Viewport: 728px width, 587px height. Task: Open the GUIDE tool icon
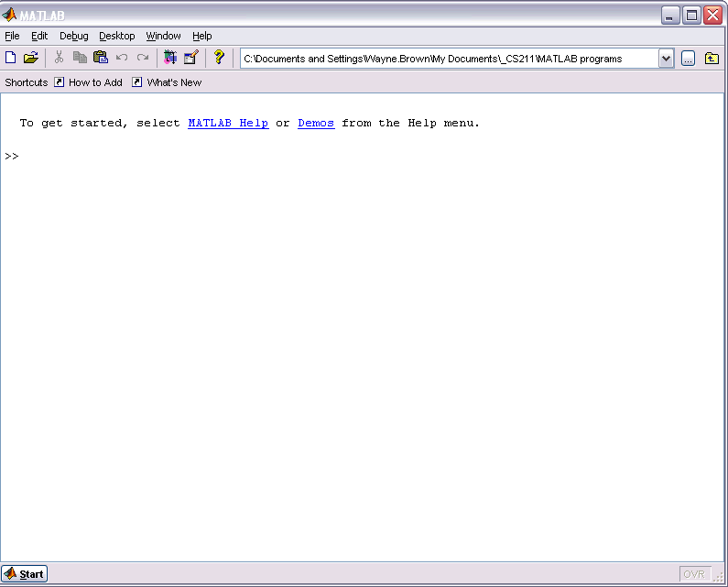tap(190, 58)
